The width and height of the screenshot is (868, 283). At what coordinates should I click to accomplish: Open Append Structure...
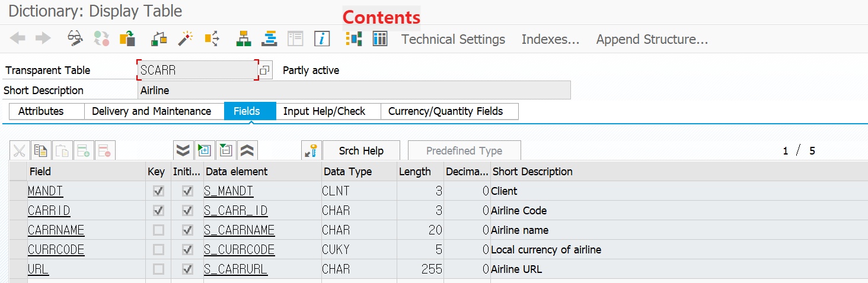pos(652,40)
